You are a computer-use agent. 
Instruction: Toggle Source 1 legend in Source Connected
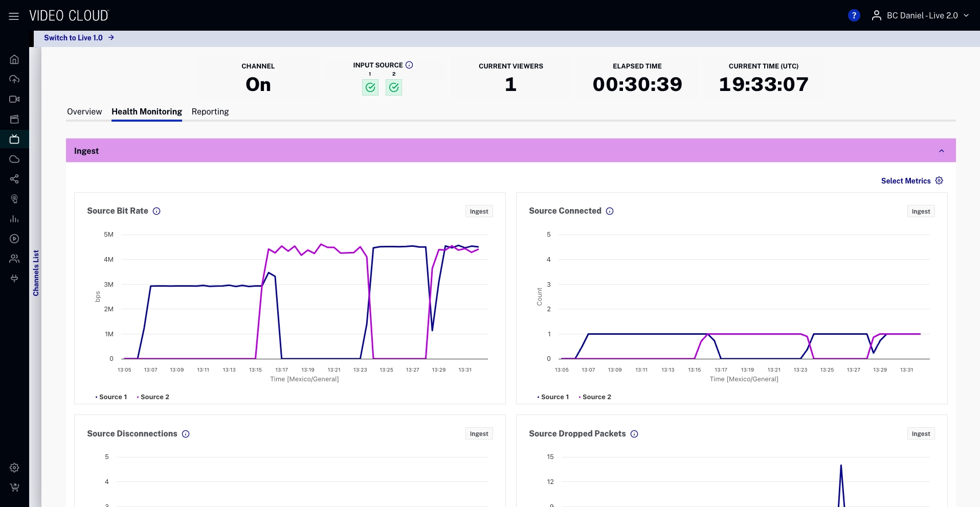[x=554, y=397]
